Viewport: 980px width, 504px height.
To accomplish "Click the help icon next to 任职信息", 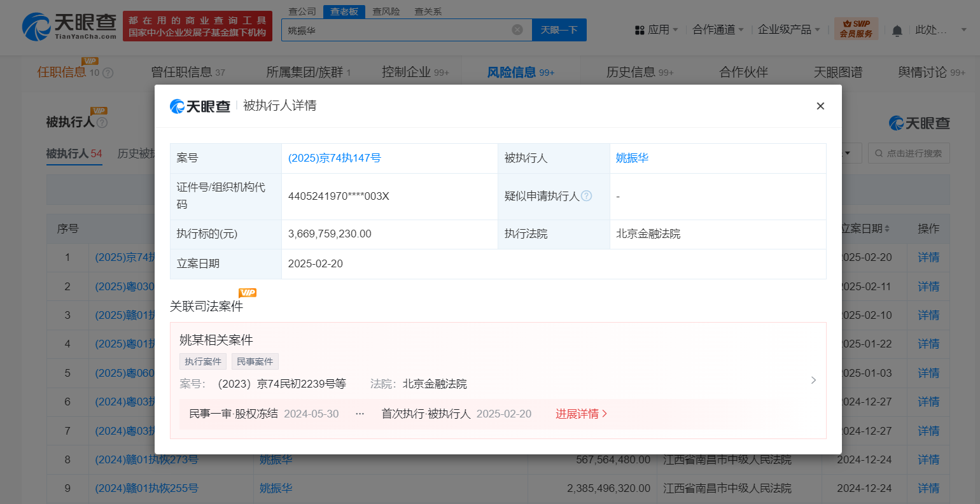I will point(108,73).
